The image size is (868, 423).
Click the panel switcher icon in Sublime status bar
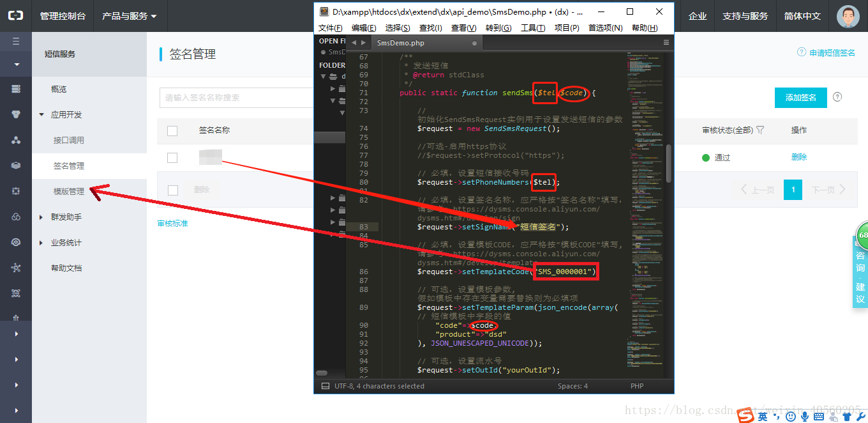[x=325, y=386]
